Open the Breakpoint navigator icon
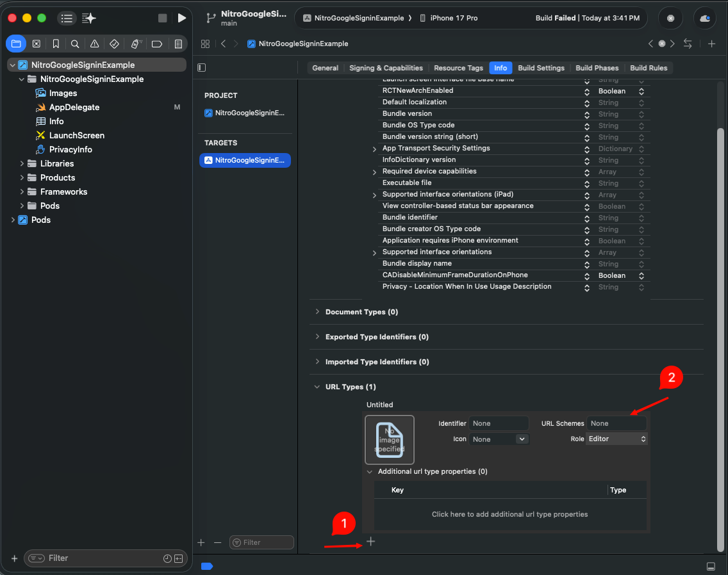 [x=157, y=44]
